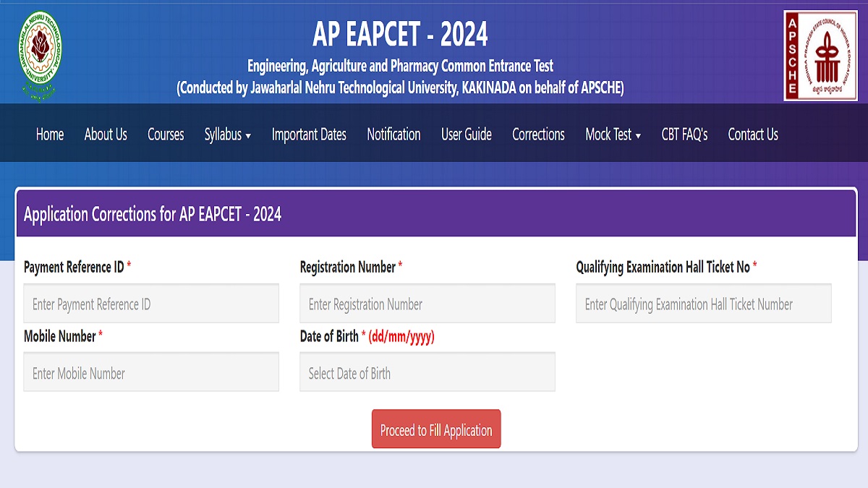Navigate to Contact Us

point(752,134)
